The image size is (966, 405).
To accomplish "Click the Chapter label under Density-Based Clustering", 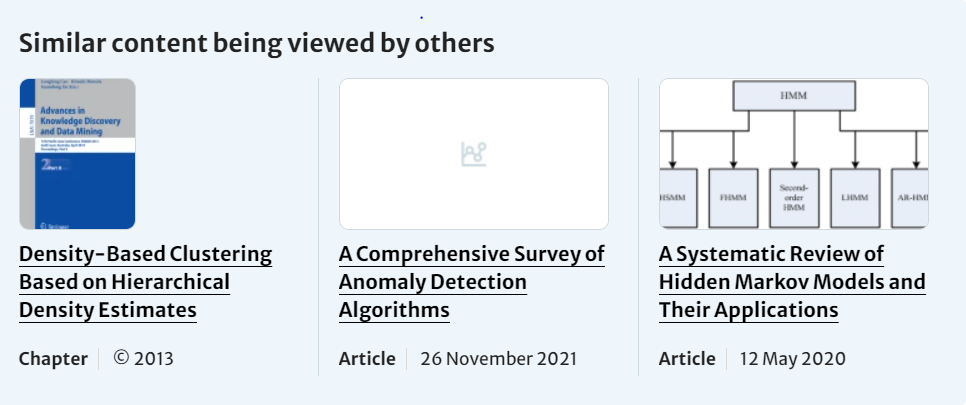I will coord(52,358).
